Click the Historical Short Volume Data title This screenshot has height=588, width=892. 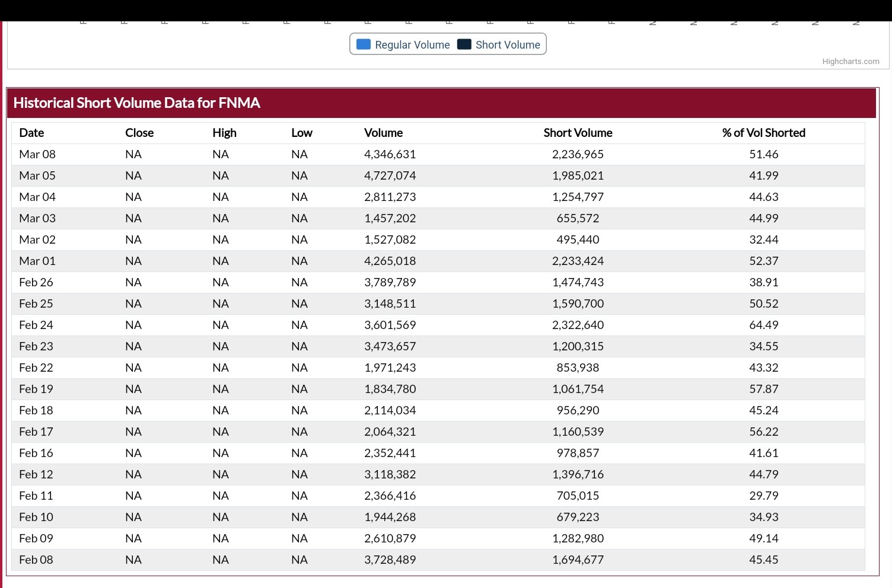pyautogui.click(x=136, y=103)
